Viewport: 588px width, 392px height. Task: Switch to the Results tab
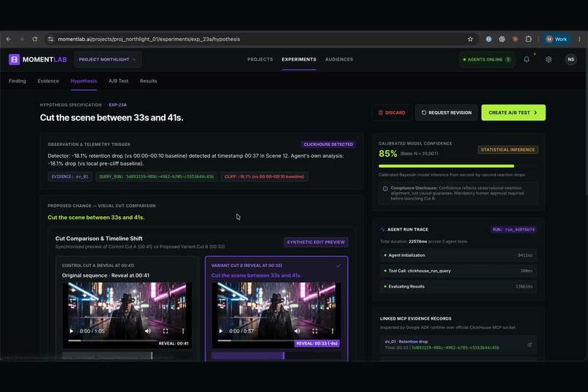pos(149,81)
